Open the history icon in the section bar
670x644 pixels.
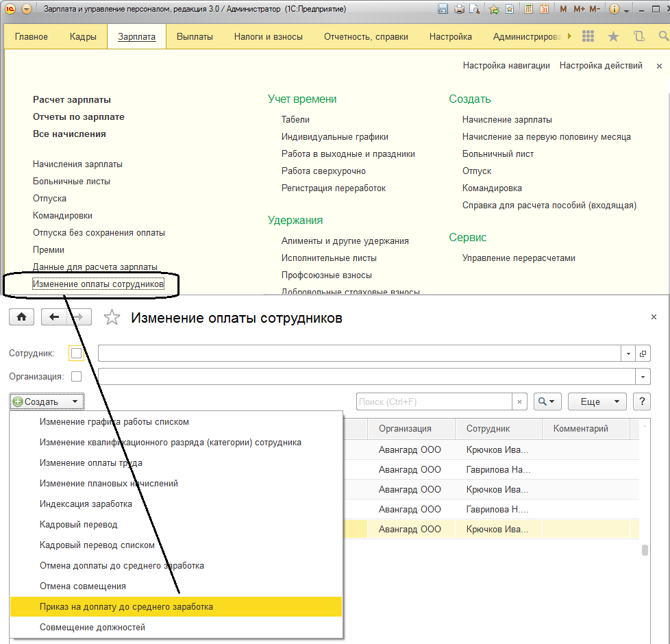(640, 36)
